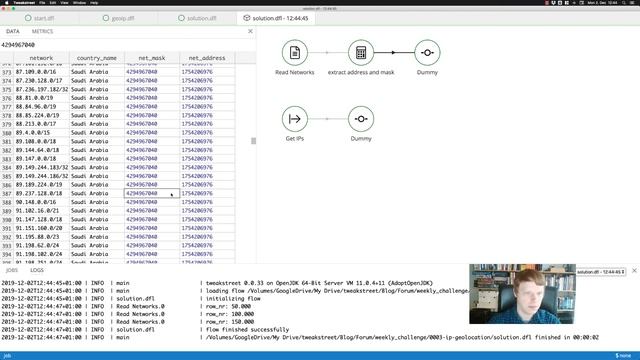Click the net_address column header
This screenshot has width=640, height=360.
(207, 58)
